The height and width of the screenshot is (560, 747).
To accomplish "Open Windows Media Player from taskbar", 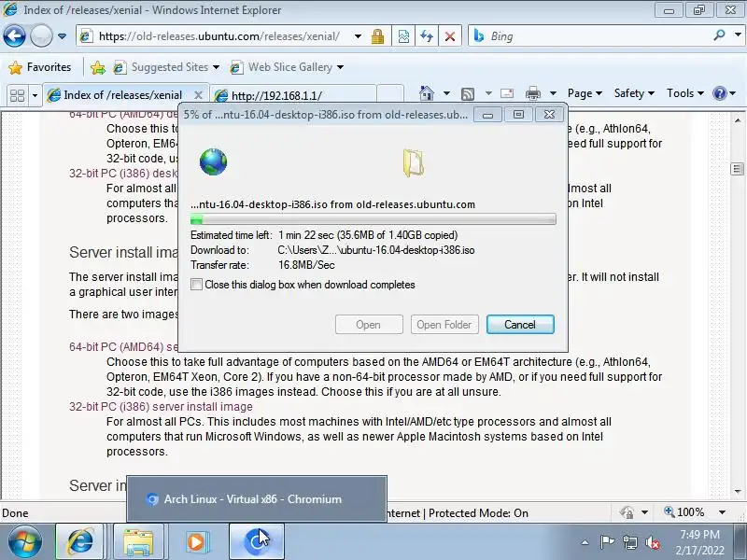I will (196, 542).
